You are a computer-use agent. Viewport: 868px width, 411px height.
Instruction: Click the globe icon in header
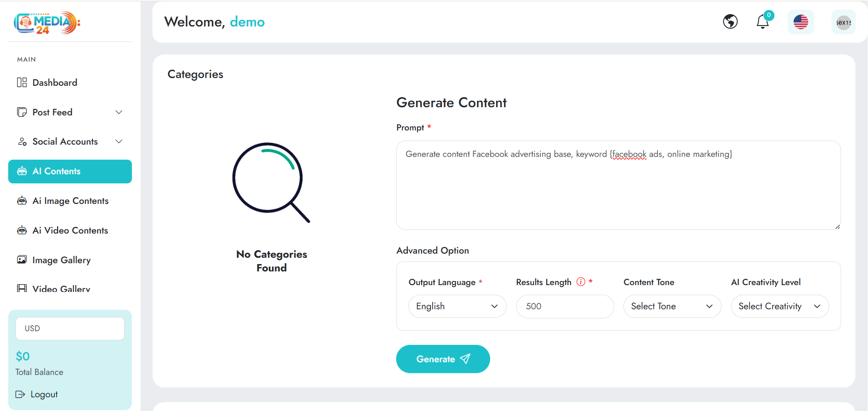point(730,21)
